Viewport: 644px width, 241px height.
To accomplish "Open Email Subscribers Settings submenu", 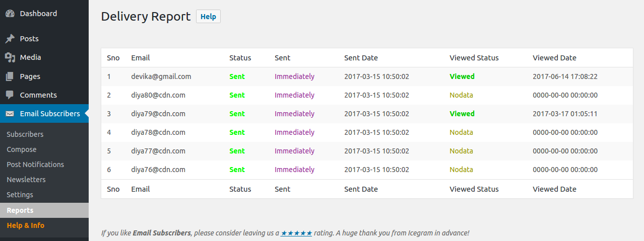I will pos(20,195).
